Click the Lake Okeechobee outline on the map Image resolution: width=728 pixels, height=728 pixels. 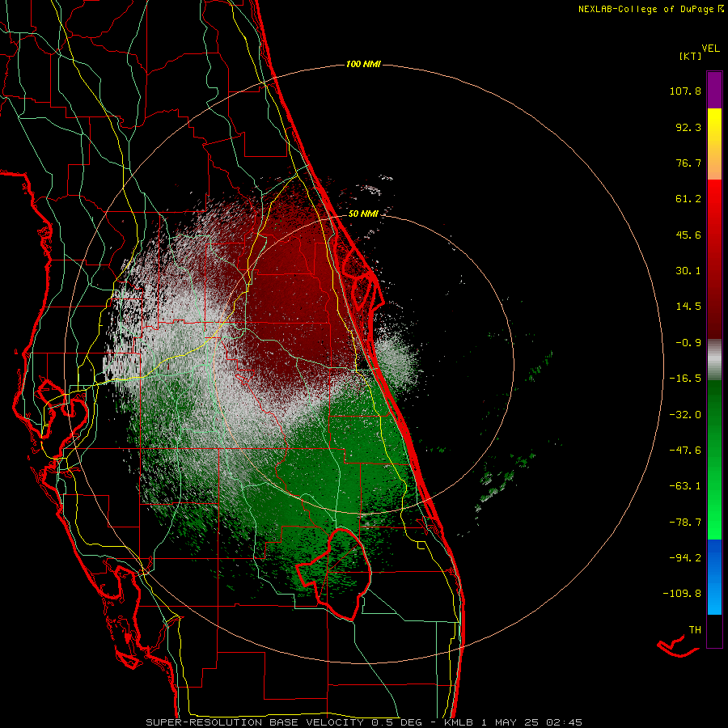tap(333, 574)
